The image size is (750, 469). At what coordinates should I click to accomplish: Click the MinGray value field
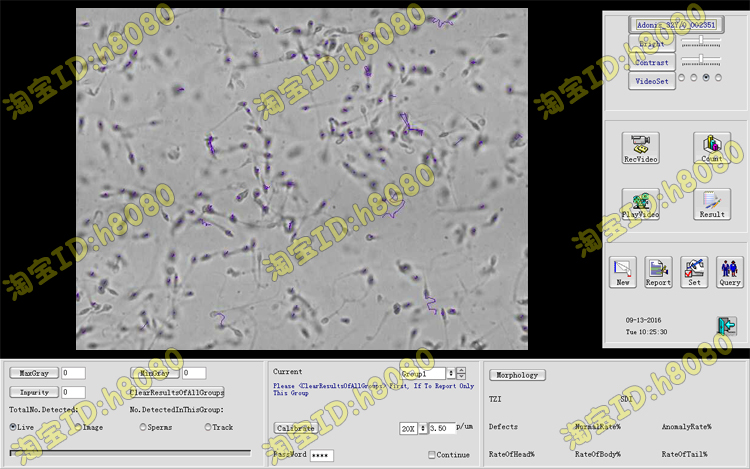tap(194, 373)
